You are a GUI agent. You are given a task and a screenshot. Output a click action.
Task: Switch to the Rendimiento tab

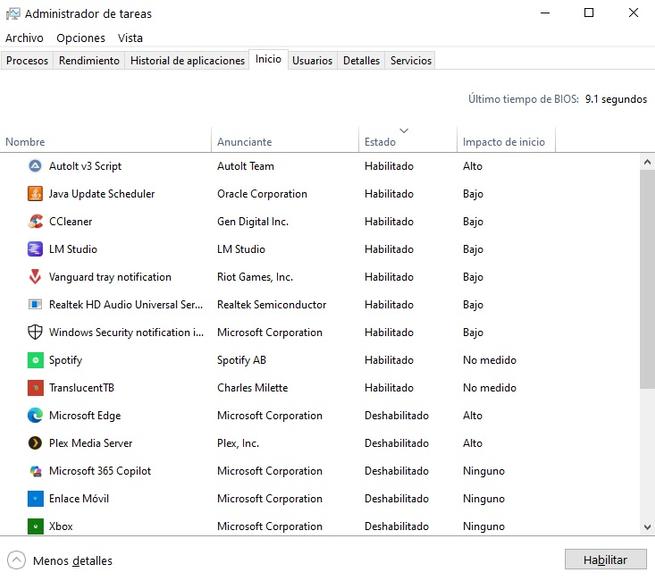point(89,61)
